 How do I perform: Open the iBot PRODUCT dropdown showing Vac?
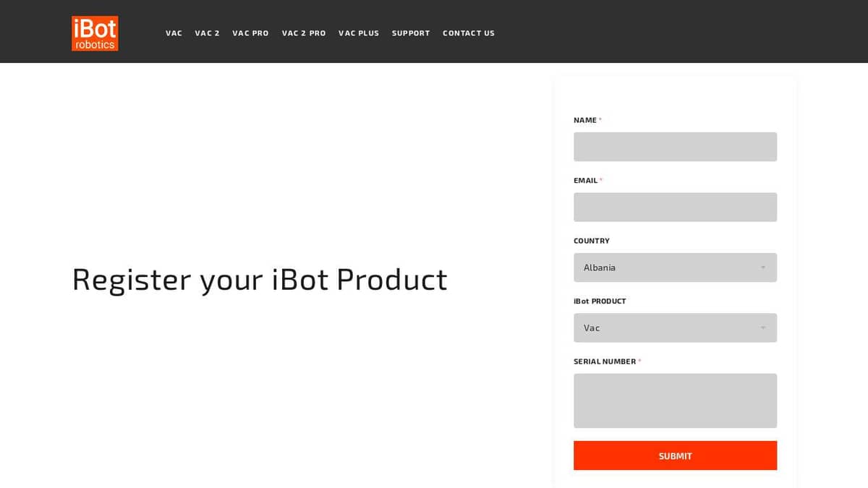click(675, 328)
